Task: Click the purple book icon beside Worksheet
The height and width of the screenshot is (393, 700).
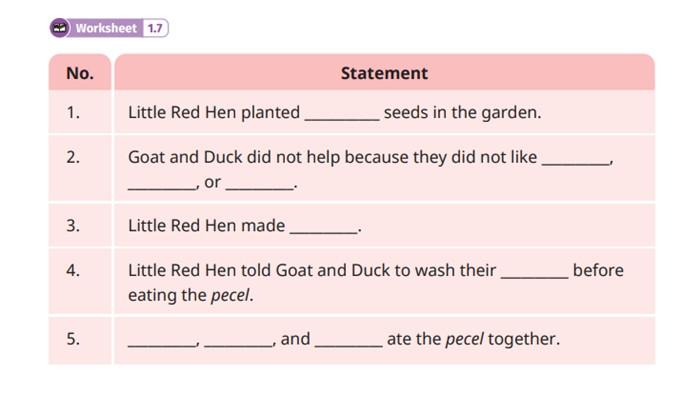Action: [x=60, y=28]
